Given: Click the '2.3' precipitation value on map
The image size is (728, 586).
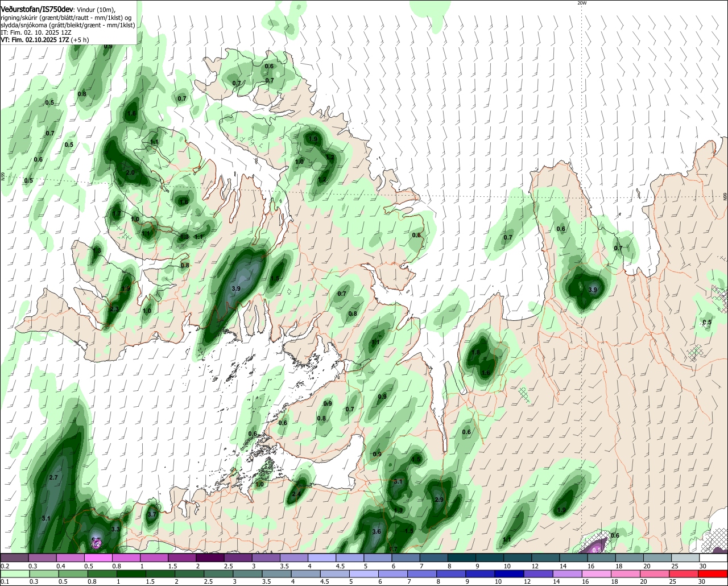Looking at the screenshot, I should (114, 309).
